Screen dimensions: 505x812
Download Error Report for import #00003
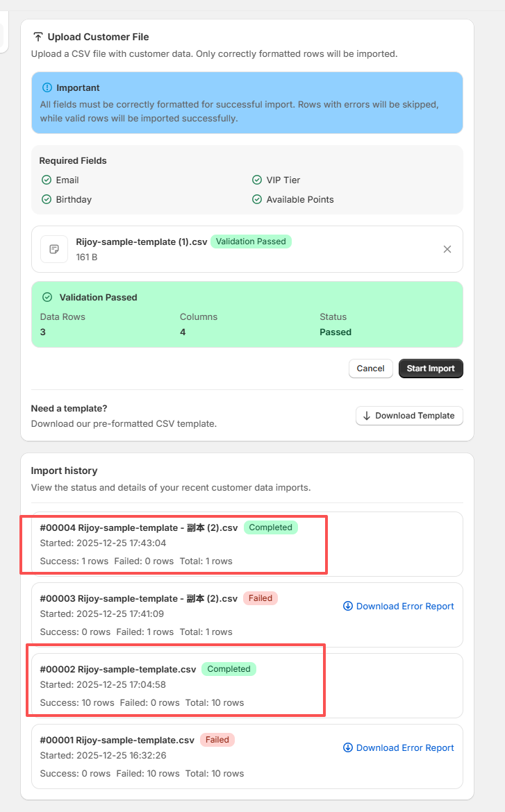coord(399,606)
